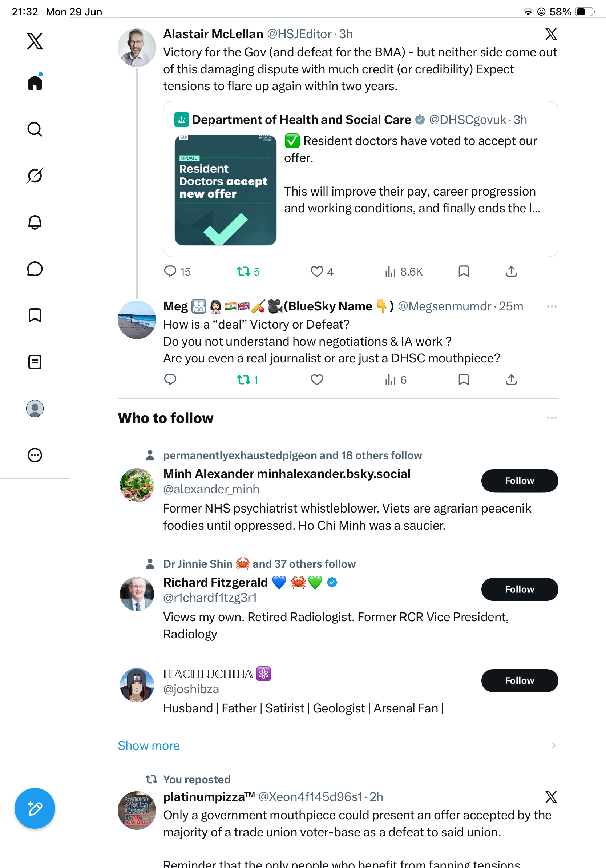606x868 pixels.
Task: Open Grok from the sidebar
Action: (x=35, y=176)
